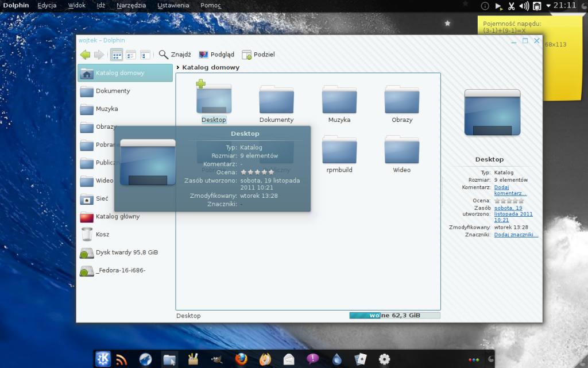
Task: Click Katalog domowy in the breadcrumb bar
Action: (211, 68)
